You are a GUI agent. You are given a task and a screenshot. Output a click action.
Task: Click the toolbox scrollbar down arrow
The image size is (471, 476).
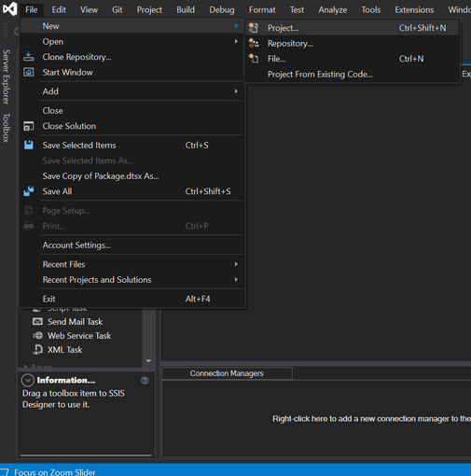point(148,361)
